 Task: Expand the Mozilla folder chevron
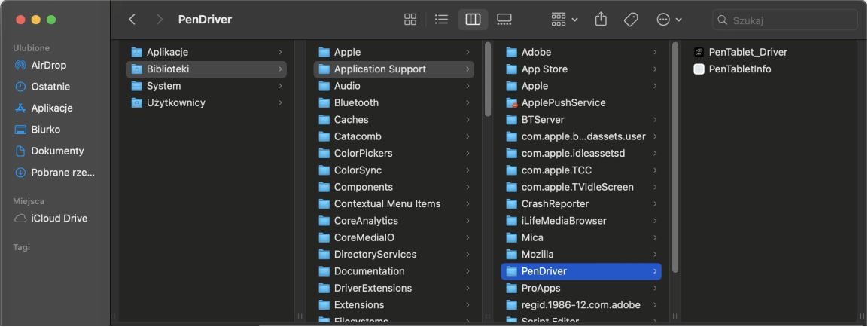pyautogui.click(x=655, y=255)
